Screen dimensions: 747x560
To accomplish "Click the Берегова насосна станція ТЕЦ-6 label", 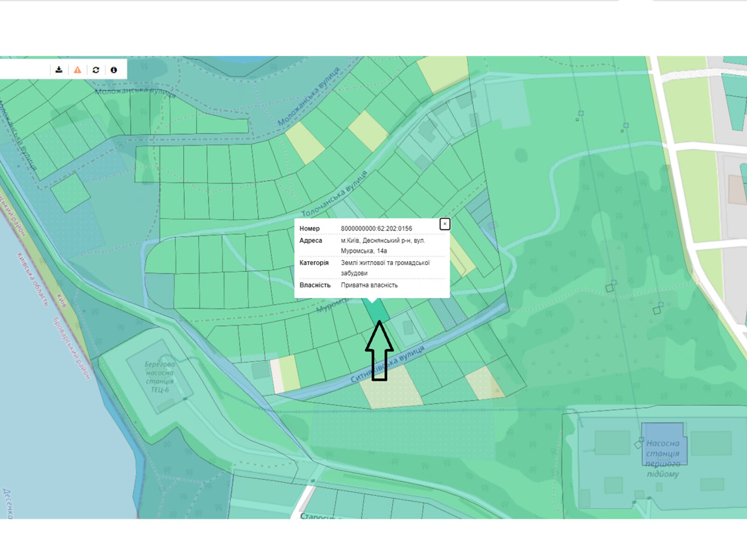I will [x=159, y=377].
